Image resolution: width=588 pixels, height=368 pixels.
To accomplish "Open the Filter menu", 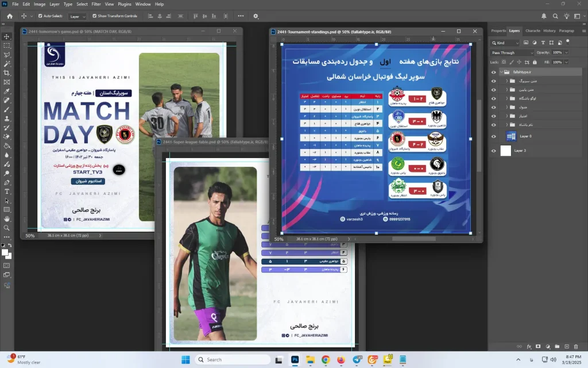I will point(96,4).
